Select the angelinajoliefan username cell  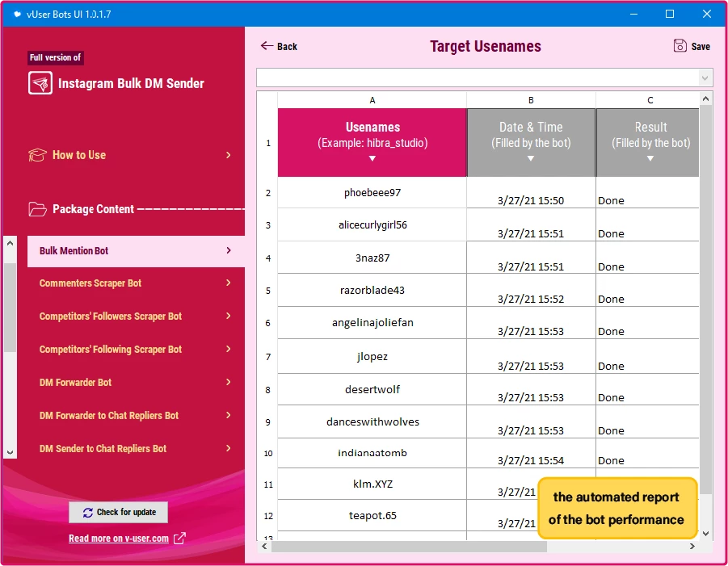tap(372, 323)
